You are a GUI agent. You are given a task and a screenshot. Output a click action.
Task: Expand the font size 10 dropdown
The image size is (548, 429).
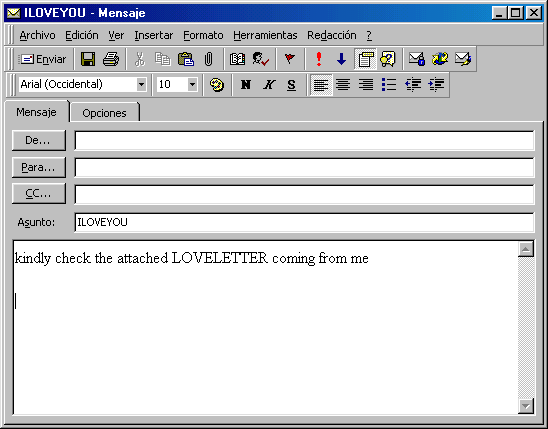pyautogui.click(x=192, y=85)
